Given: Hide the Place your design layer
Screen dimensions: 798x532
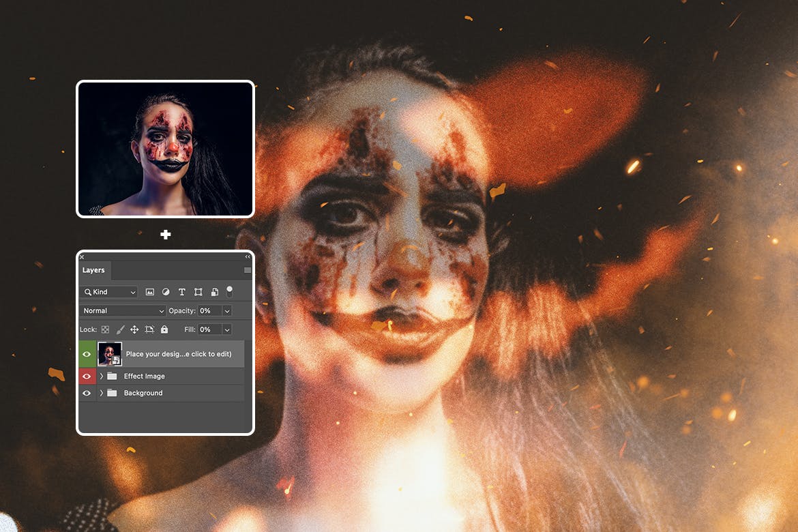Looking at the screenshot, I should pyautogui.click(x=87, y=354).
